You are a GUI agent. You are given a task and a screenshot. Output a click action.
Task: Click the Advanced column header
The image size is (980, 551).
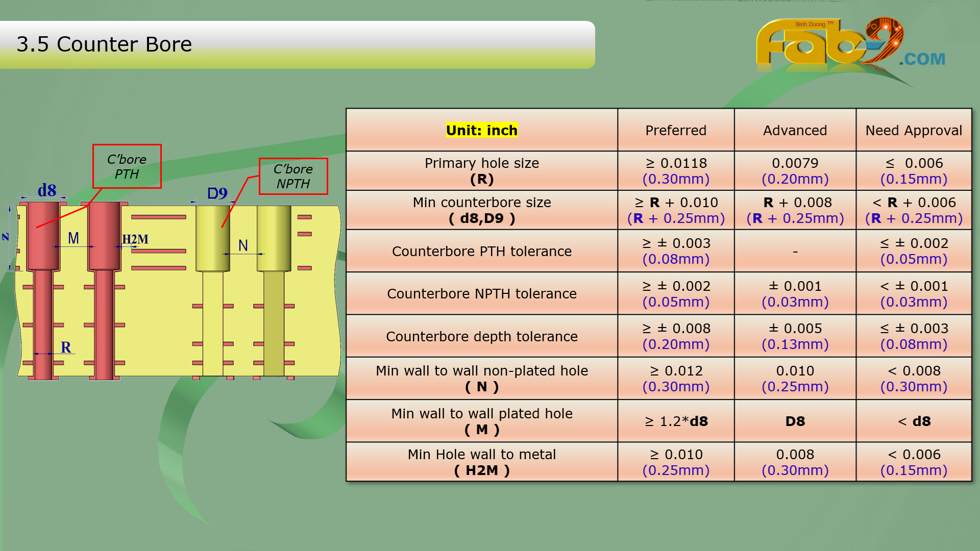coord(795,130)
